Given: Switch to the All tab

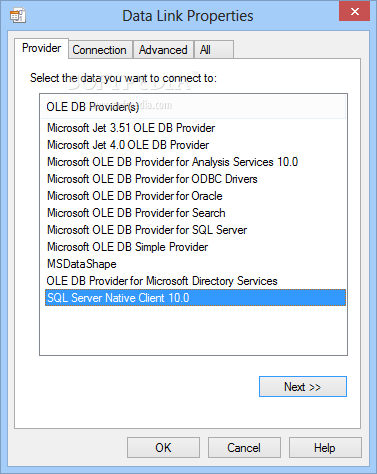Looking at the screenshot, I should (213, 50).
